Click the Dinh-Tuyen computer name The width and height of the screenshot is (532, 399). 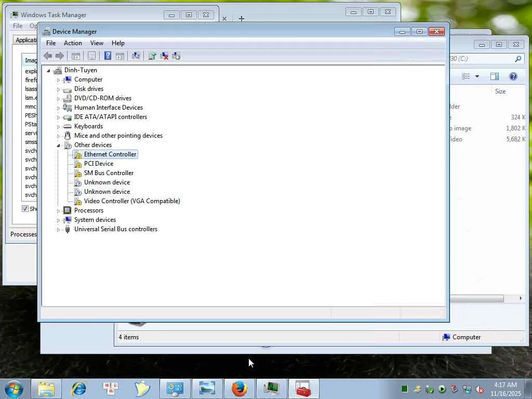pos(81,70)
